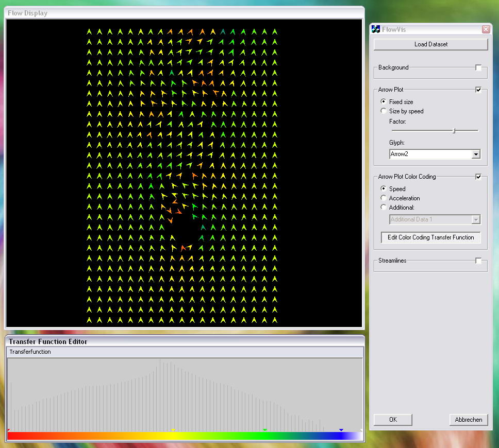This screenshot has height=448, width=499.
Task: Click the OK button
Action: coord(393,420)
